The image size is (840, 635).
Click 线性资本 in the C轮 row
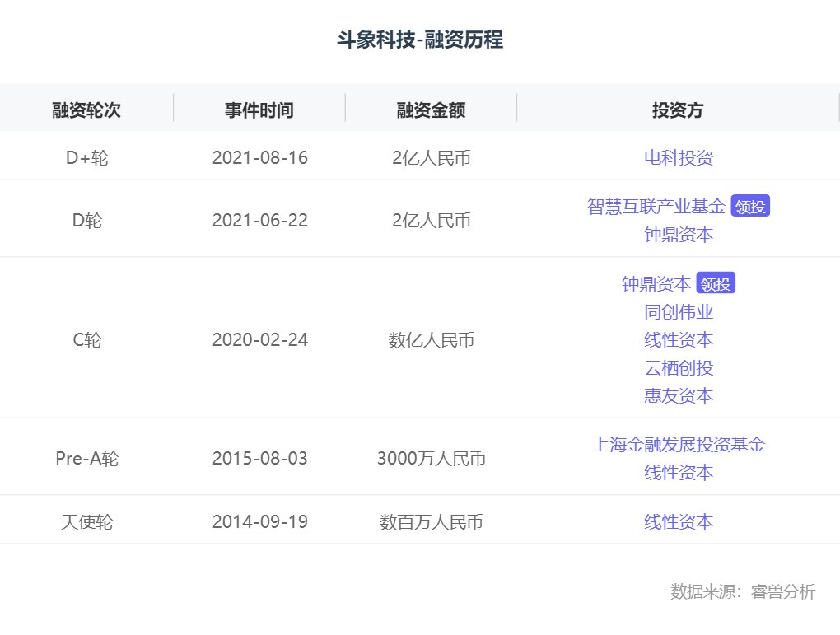click(679, 340)
